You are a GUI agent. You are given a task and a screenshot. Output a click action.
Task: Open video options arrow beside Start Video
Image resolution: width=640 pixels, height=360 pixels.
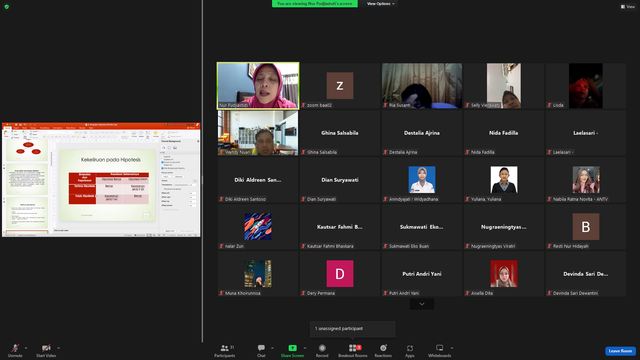point(58,348)
